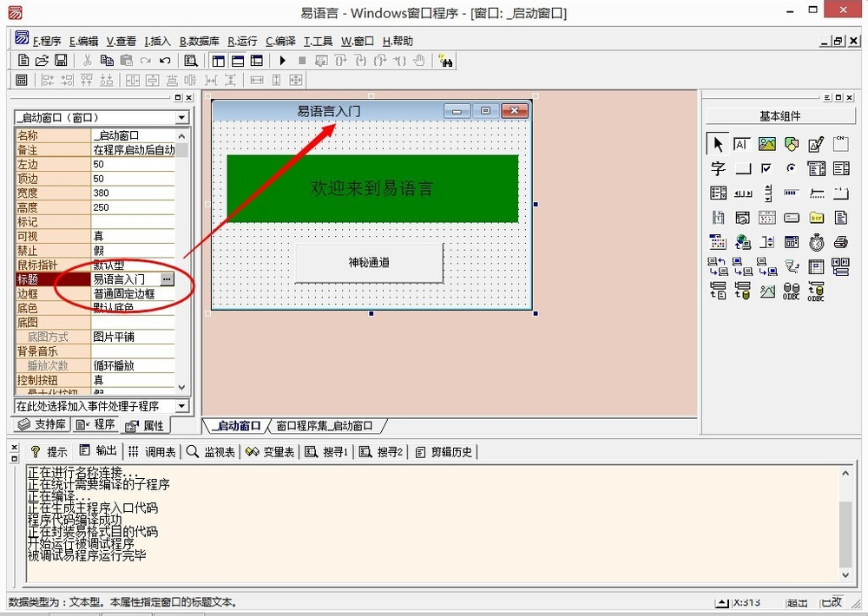Click the 基本组件 palette header button
The width and height of the screenshot is (868, 616).
click(x=780, y=116)
